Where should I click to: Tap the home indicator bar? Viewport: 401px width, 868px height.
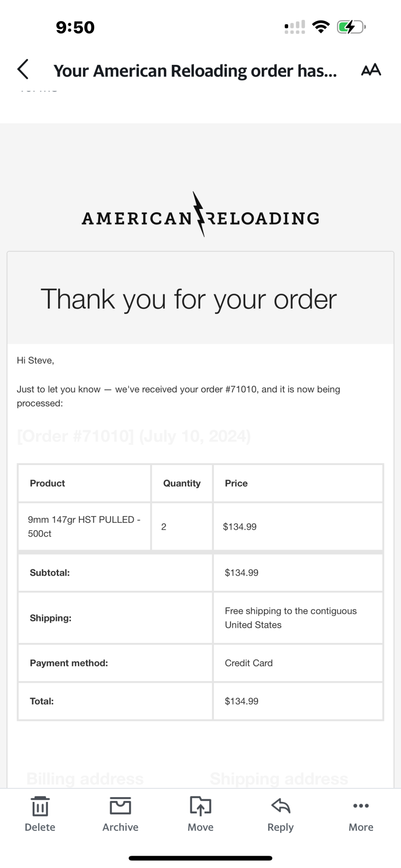[x=200, y=858]
